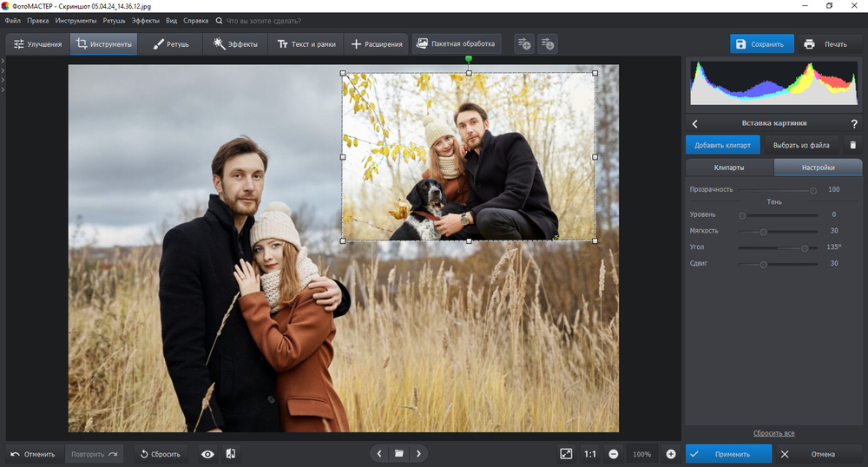Toggle the eye preview of original
Screen dimensions: 868x467
(x=207, y=454)
